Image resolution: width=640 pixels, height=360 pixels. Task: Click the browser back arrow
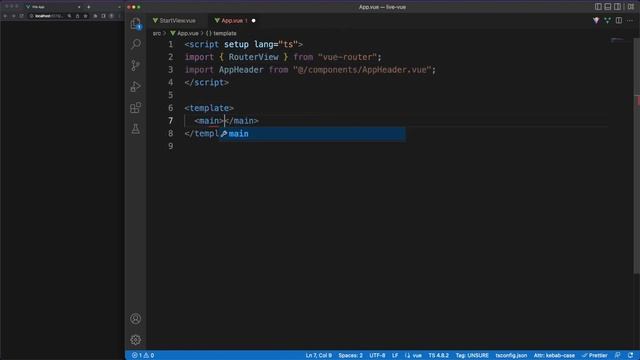point(5,16)
